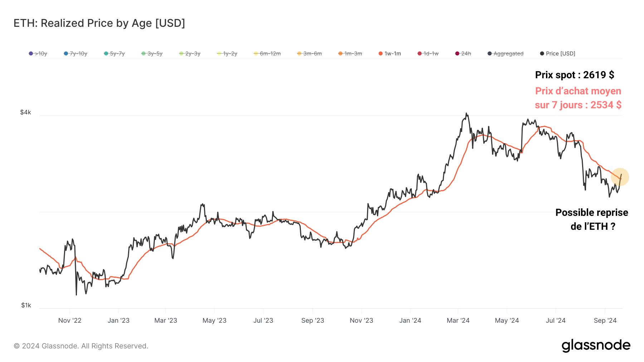Toggle the 2y-3y legend item
Viewport: 644px width, 362px height.
click(190, 54)
